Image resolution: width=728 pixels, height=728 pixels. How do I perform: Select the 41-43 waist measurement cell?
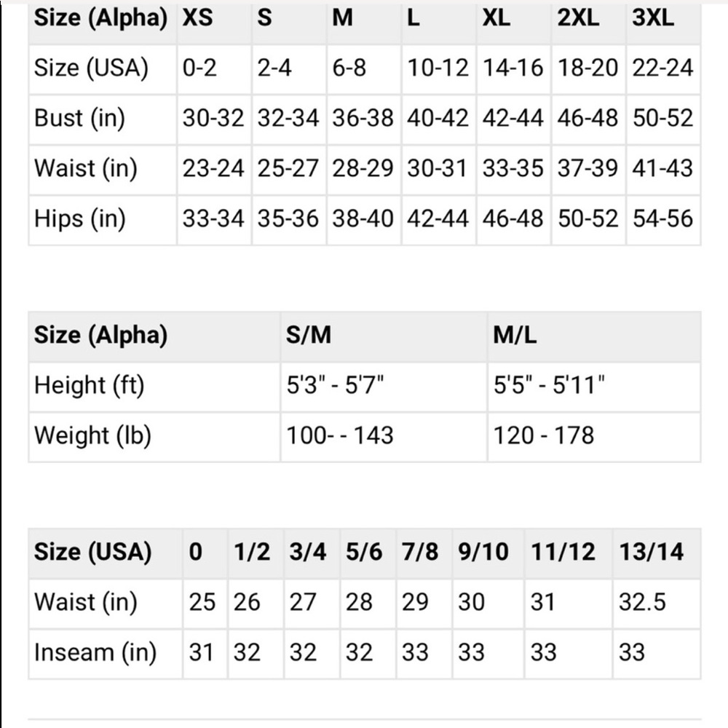pyautogui.click(x=662, y=168)
